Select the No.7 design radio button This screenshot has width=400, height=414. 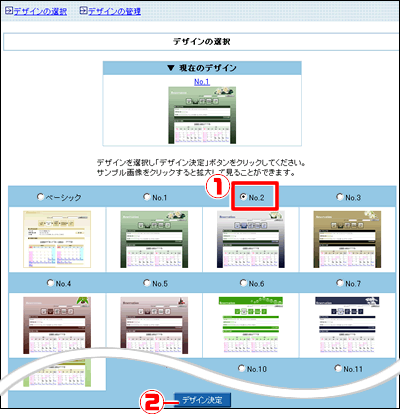340,283
